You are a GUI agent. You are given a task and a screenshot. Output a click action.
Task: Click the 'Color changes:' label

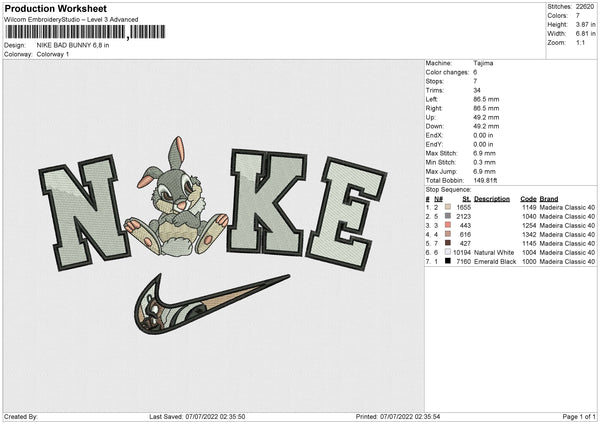(x=447, y=72)
